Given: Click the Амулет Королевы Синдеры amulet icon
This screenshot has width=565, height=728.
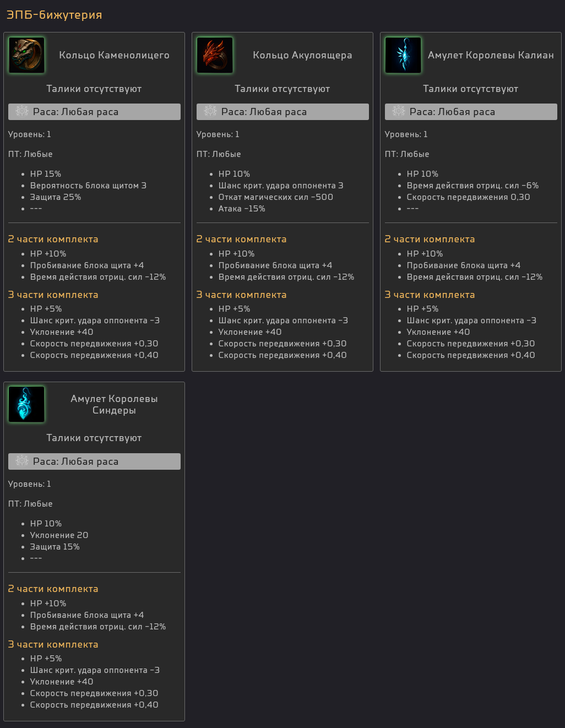Looking at the screenshot, I should coord(26,404).
